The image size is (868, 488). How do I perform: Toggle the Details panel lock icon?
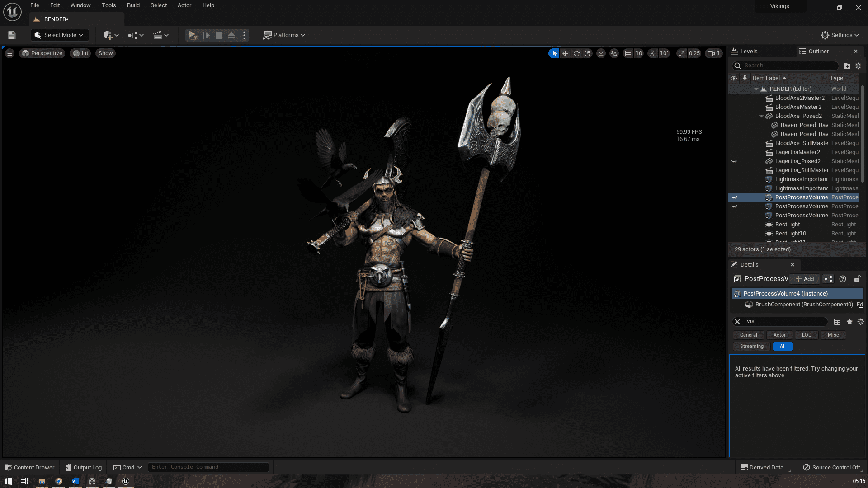click(857, 279)
